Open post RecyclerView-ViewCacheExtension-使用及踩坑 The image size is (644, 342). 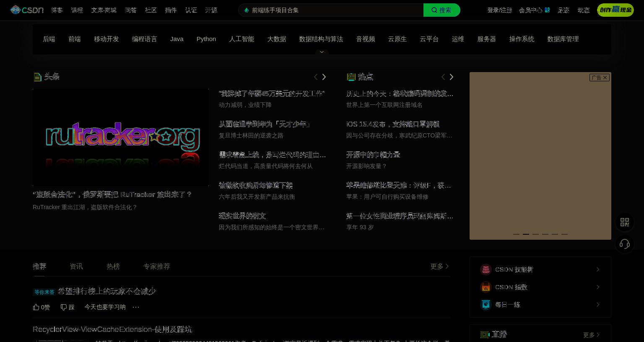point(112,329)
